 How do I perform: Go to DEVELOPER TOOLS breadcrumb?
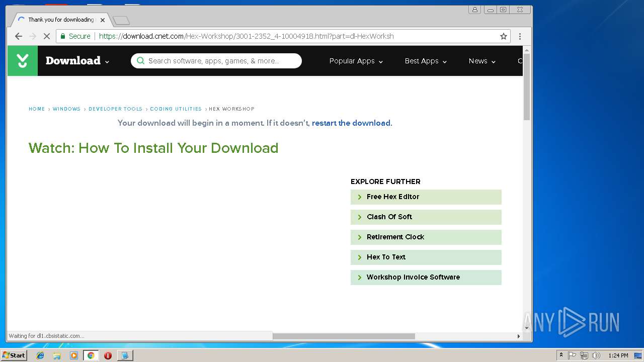(x=115, y=109)
